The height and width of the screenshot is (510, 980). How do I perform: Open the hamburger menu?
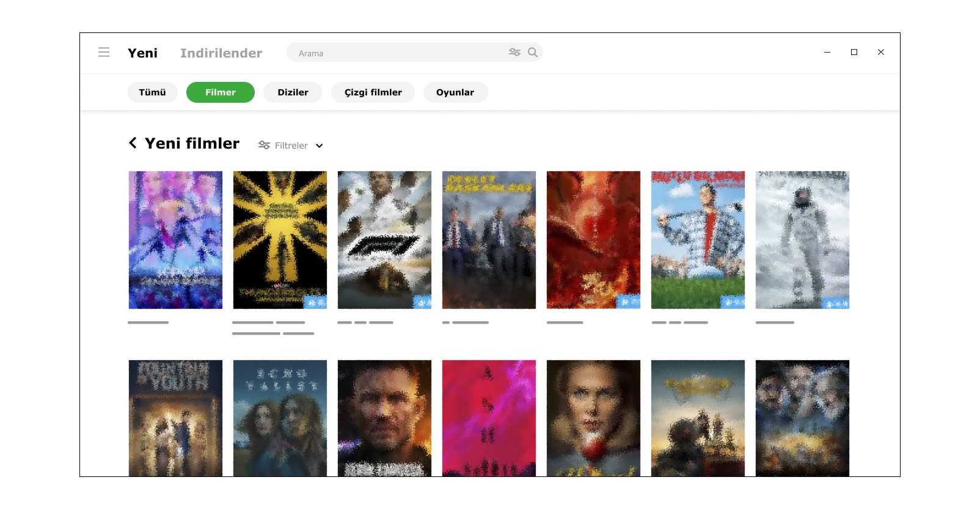coord(104,53)
